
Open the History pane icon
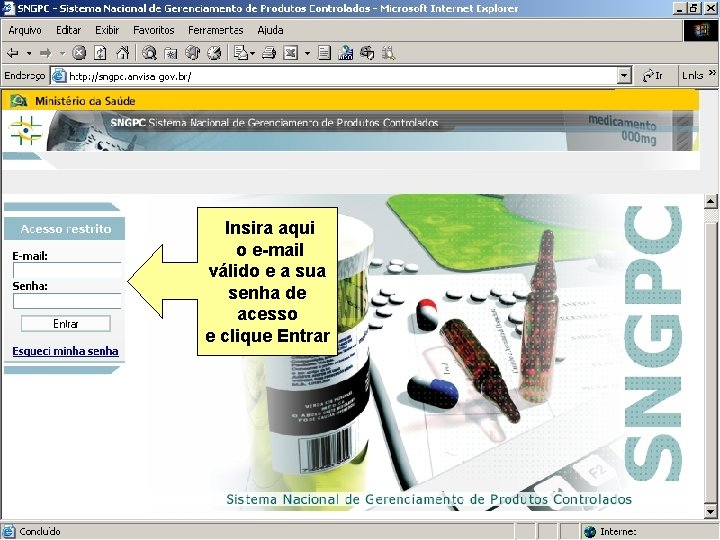tap(214, 53)
